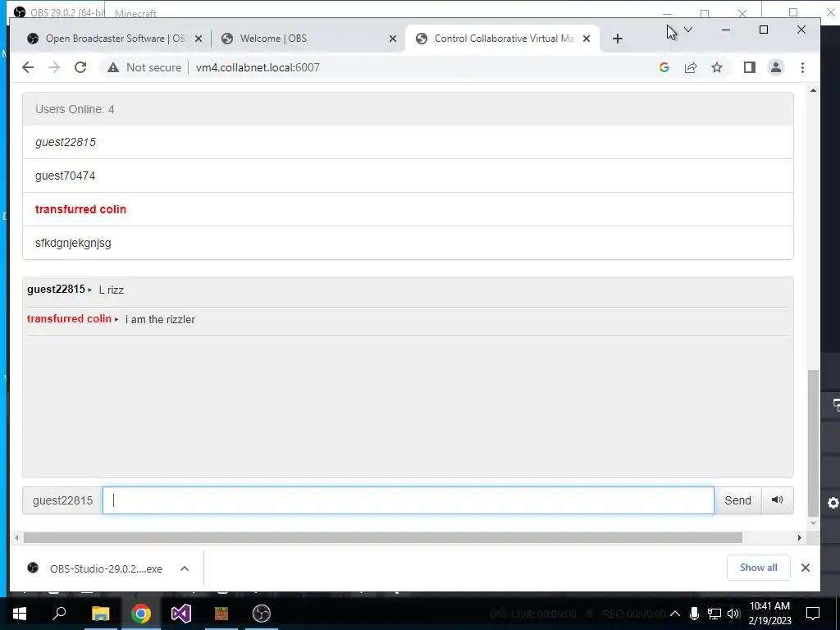Open a new tab with the plus button
Image resolution: width=840 pixels, height=630 pixels.
[618, 39]
